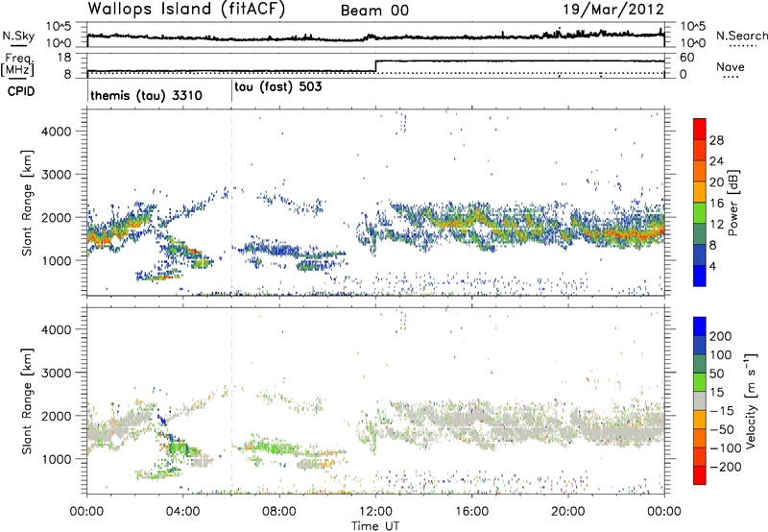This screenshot has height=532, width=768.
Task: Click the power plot 'Slant Range [km]' label
Action: 27,203
